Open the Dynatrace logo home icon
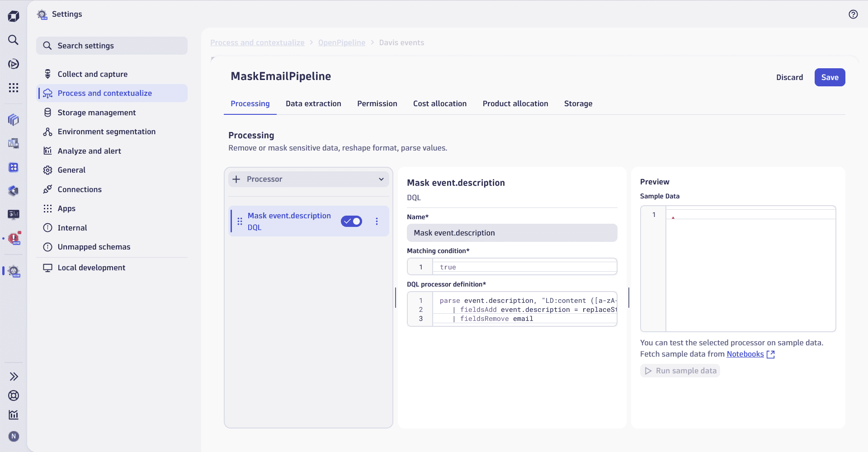 [14, 16]
